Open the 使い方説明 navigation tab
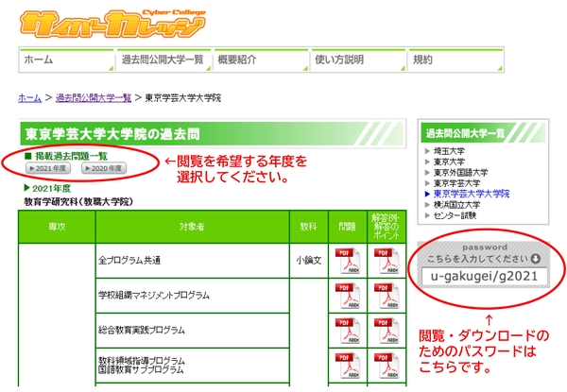This screenshot has height=392, width=567. pos(358,60)
